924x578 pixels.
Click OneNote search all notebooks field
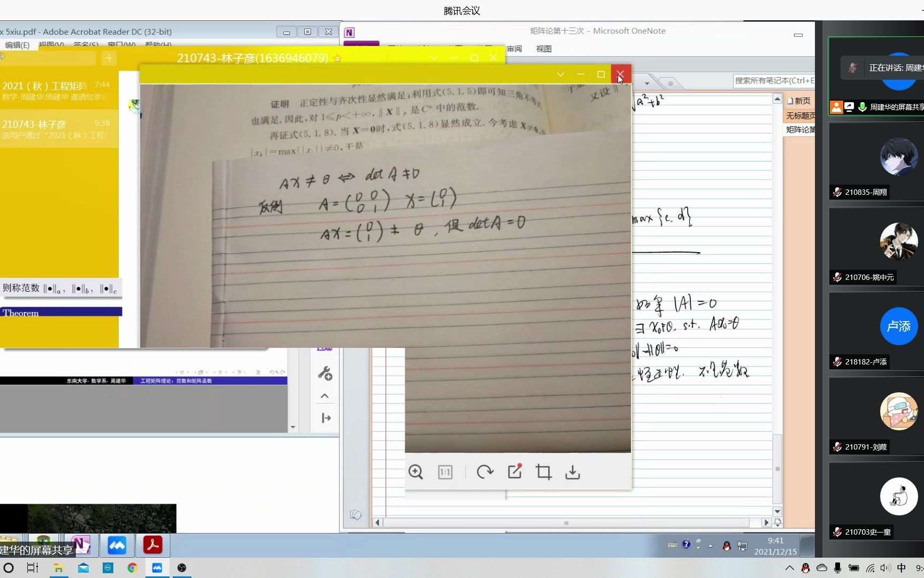[774, 81]
